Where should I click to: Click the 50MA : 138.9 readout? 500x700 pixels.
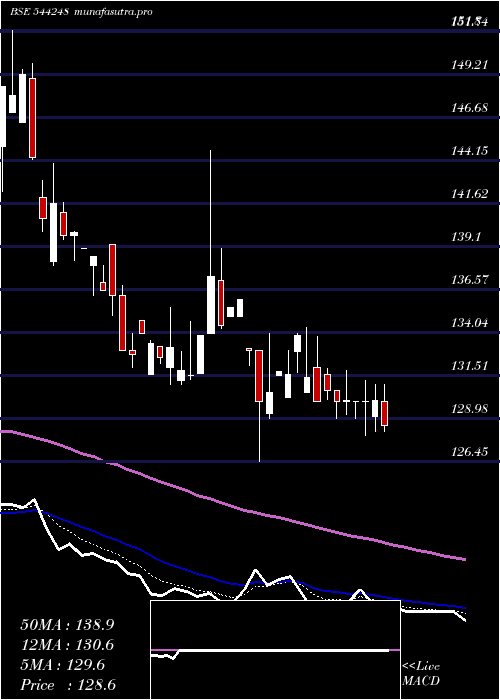[67, 625]
